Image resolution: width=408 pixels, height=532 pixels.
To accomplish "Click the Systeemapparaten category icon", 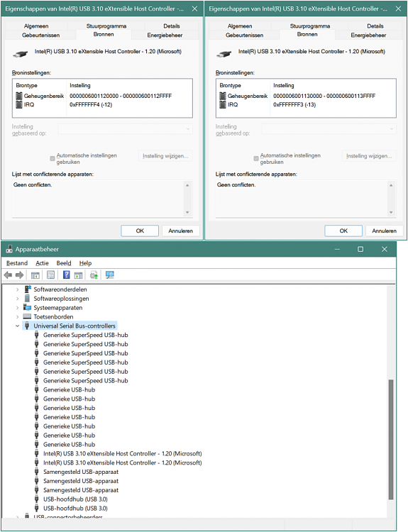I will click(x=27, y=307).
